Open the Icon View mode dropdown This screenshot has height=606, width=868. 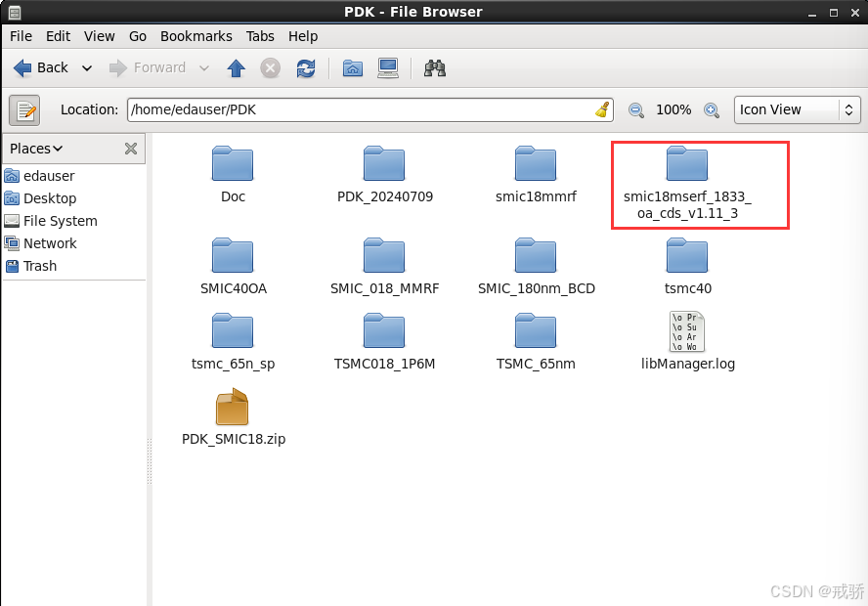(797, 109)
